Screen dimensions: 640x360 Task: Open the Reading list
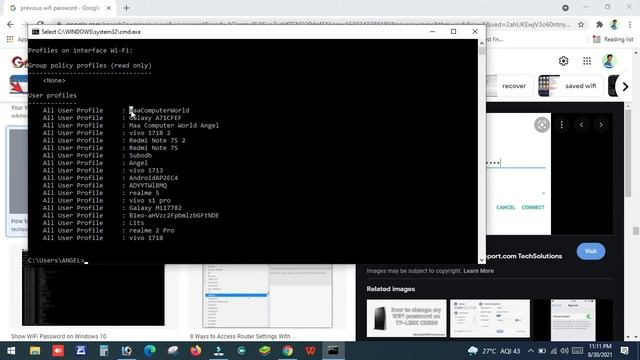pos(613,39)
